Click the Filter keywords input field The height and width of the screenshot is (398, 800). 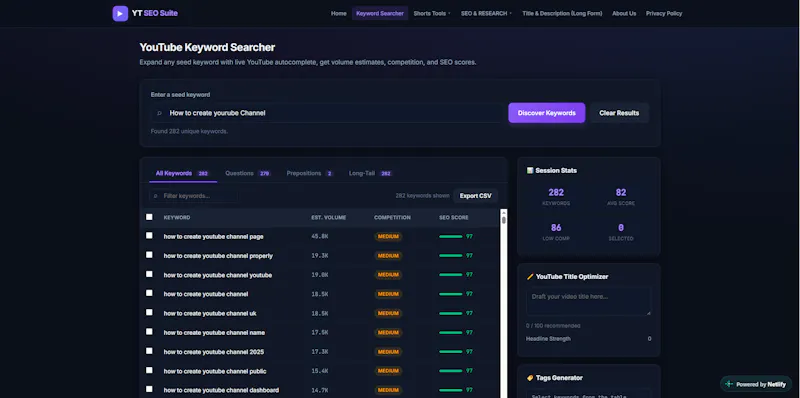pos(193,196)
